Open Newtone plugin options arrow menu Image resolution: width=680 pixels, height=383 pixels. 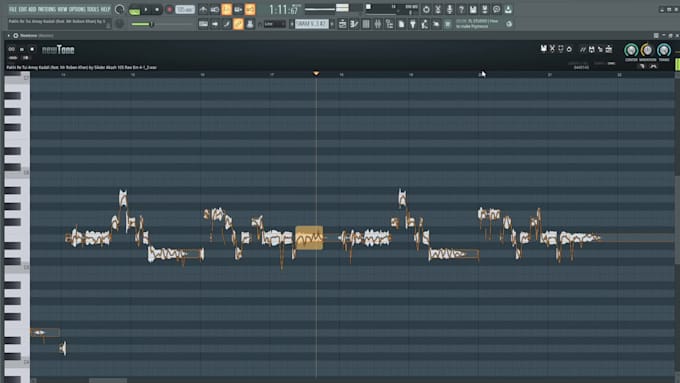pyautogui.click(x=9, y=36)
